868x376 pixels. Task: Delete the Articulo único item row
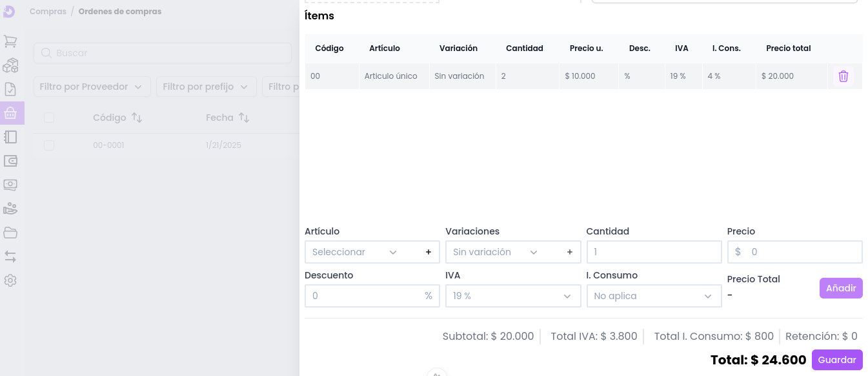[843, 76]
